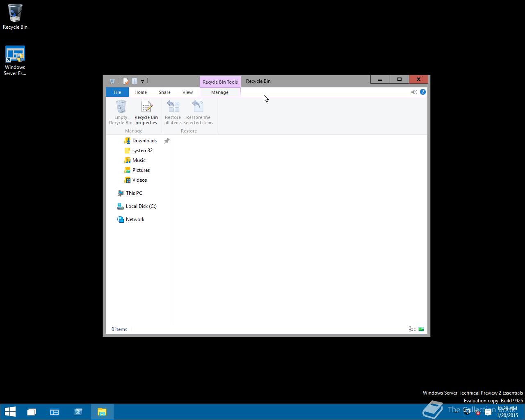
Task: Click the 0 items status bar text
Action: [x=119, y=329]
